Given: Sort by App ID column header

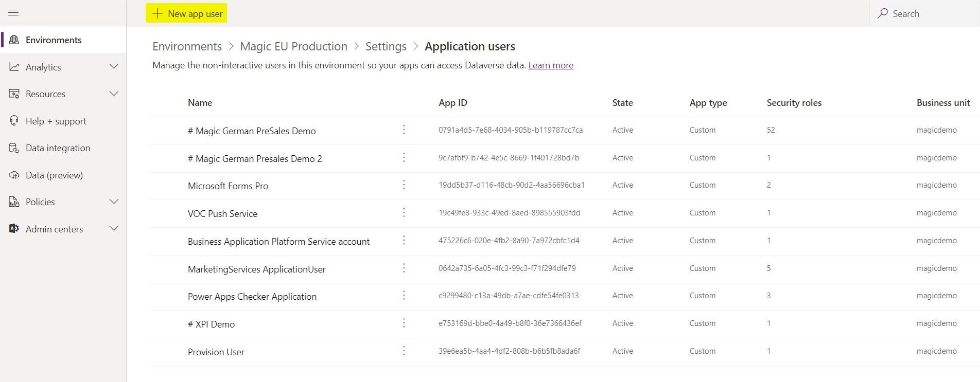Looking at the screenshot, I should (x=453, y=103).
